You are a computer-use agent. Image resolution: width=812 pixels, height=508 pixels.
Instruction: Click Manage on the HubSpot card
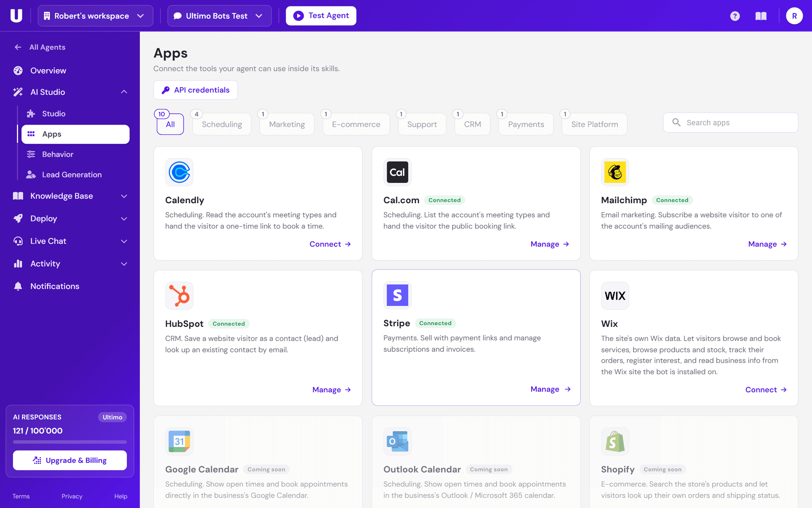coord(331,390)
